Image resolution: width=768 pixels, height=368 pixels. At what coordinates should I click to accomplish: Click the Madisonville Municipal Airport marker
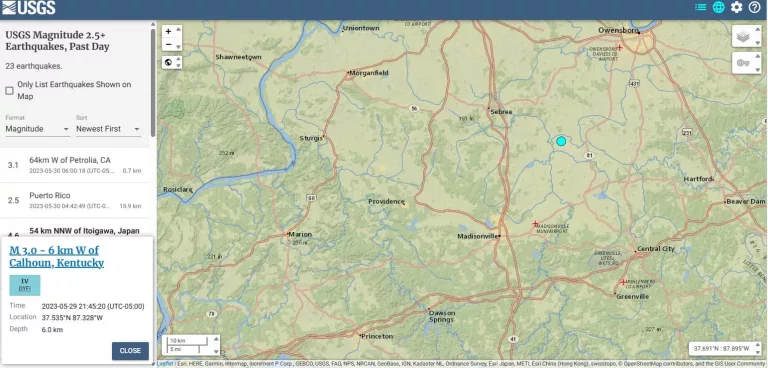tap(535, 223)
